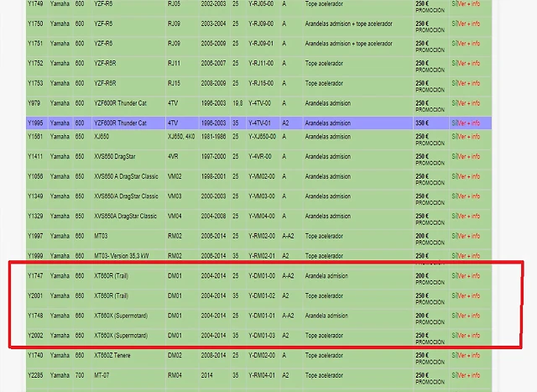Click years cell 2000-2003 in Y1349 row
Viewport: 537px width, 392px height.
pyautogui.click(x=213, y=196)
